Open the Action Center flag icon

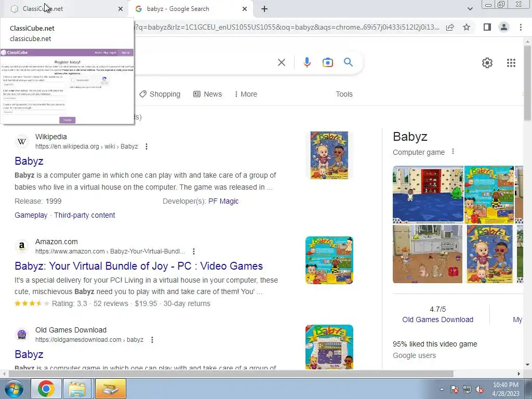coord(454,389)
